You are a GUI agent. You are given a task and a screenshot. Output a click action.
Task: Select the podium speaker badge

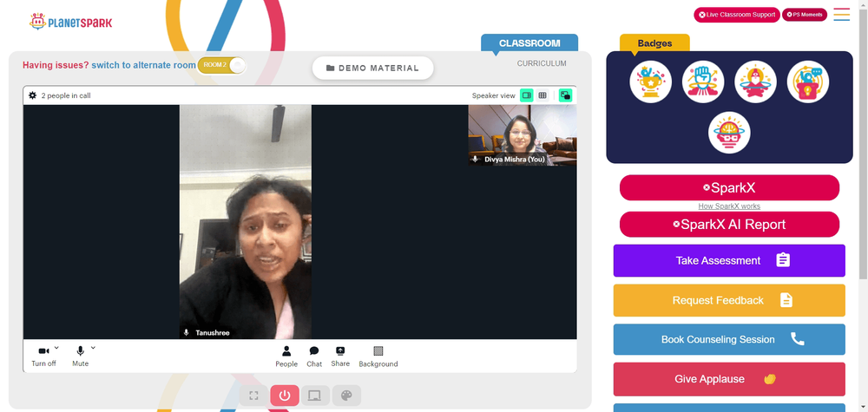pos(807,82)
